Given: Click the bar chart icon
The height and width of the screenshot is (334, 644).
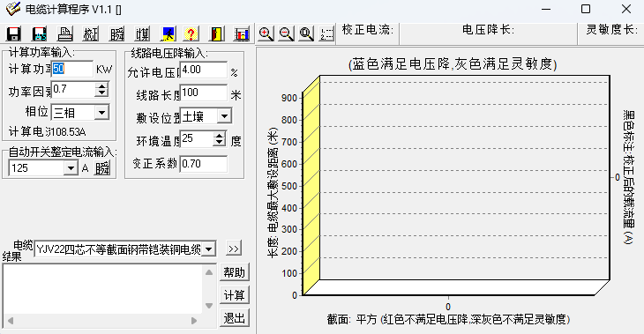Looking at the screenshot, I should (242, 33).
